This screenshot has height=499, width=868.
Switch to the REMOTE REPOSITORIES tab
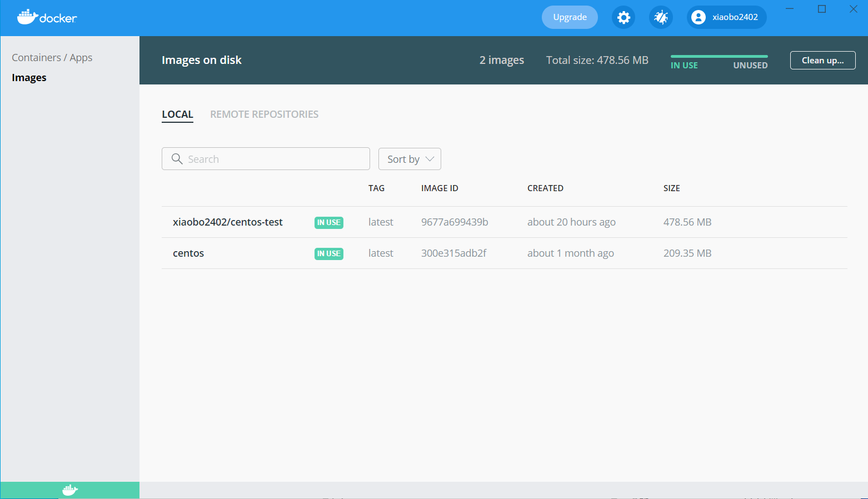pos(264,114)
